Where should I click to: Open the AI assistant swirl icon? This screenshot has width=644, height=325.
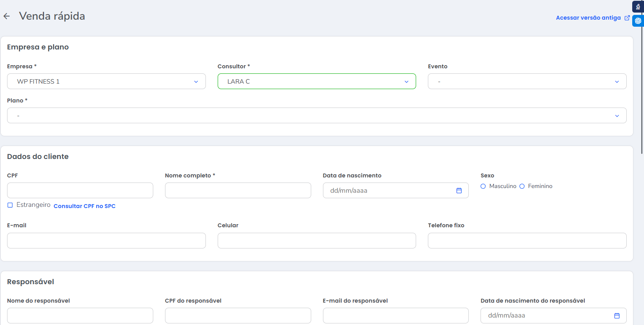638,21
